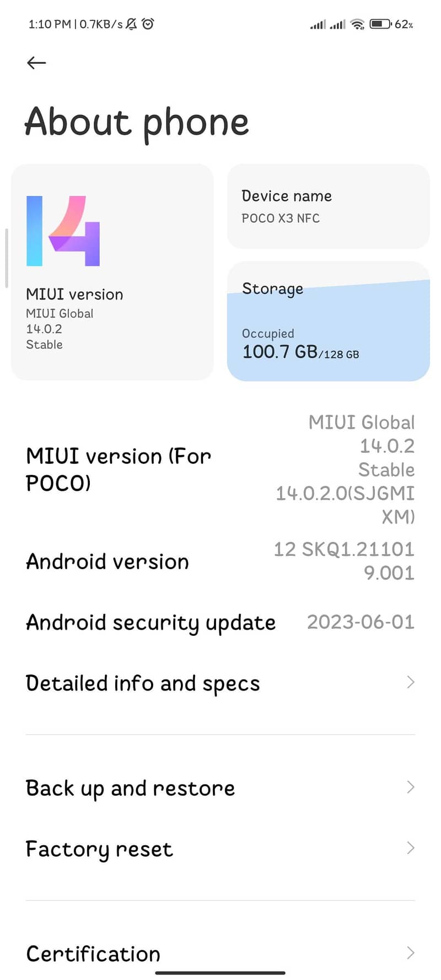441x980 pixels.
Task: Open the MIUI version card
Action: 112,270
